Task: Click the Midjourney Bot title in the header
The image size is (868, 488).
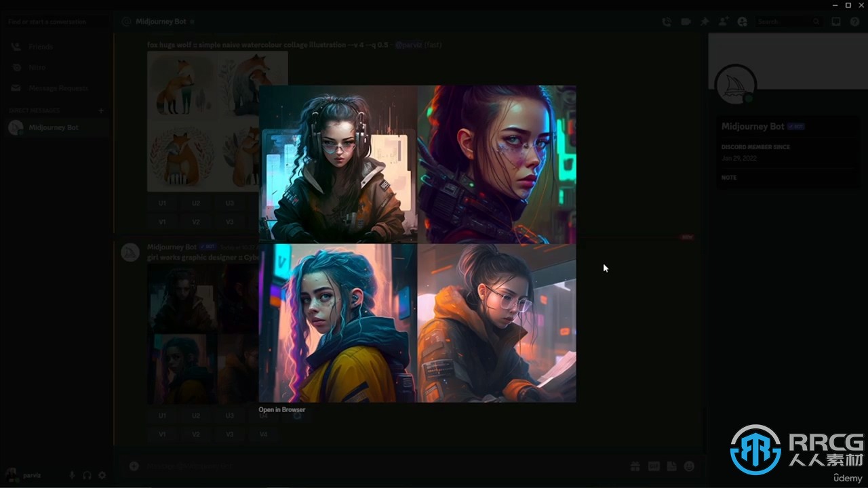Action: click(x=161, y=22)
